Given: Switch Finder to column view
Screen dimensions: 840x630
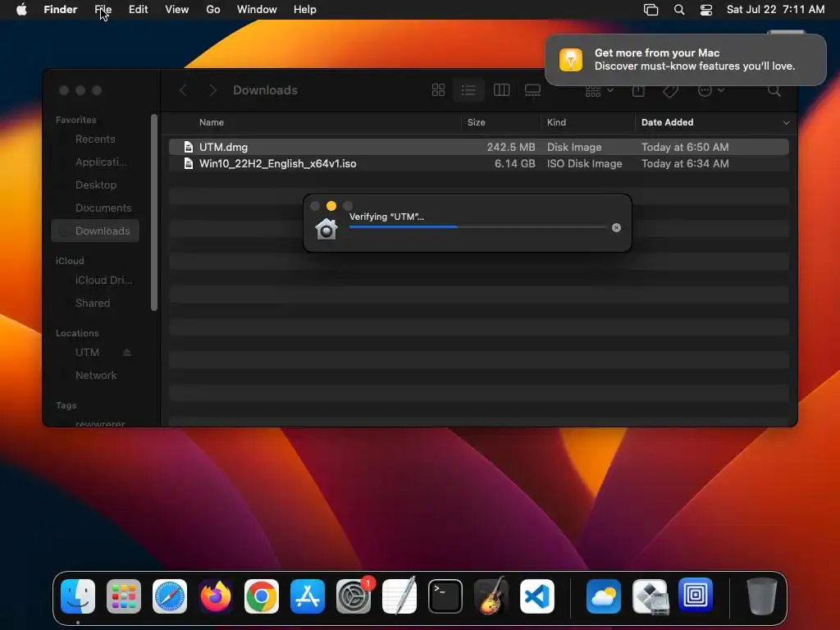Looking at the screenshot, I should pyautogui.click(x=501, y=90).
